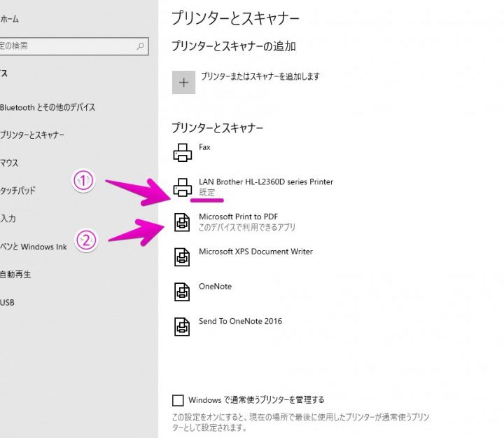
Task: Click the Fax printer icon
Action: click(183, 153)
